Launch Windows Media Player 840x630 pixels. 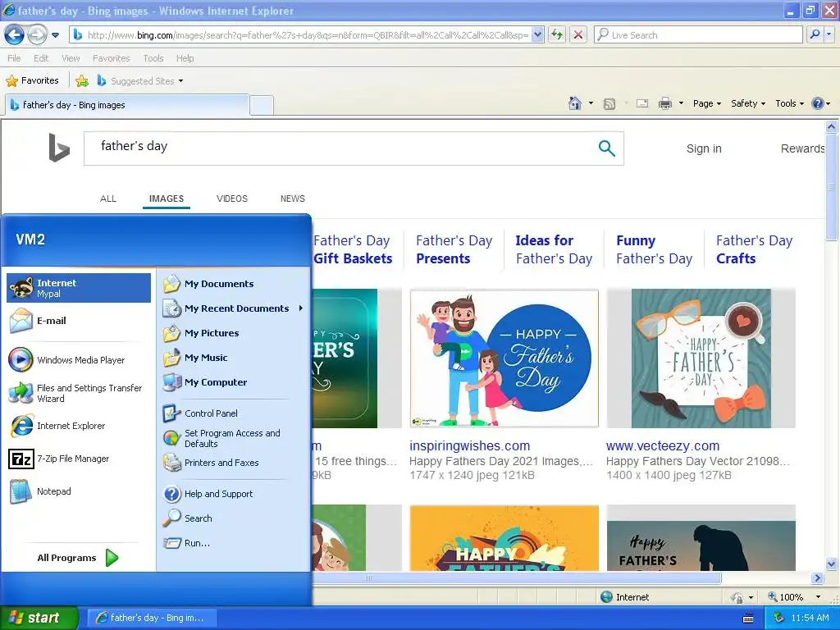pyautogui.click(x=79, y=360)
